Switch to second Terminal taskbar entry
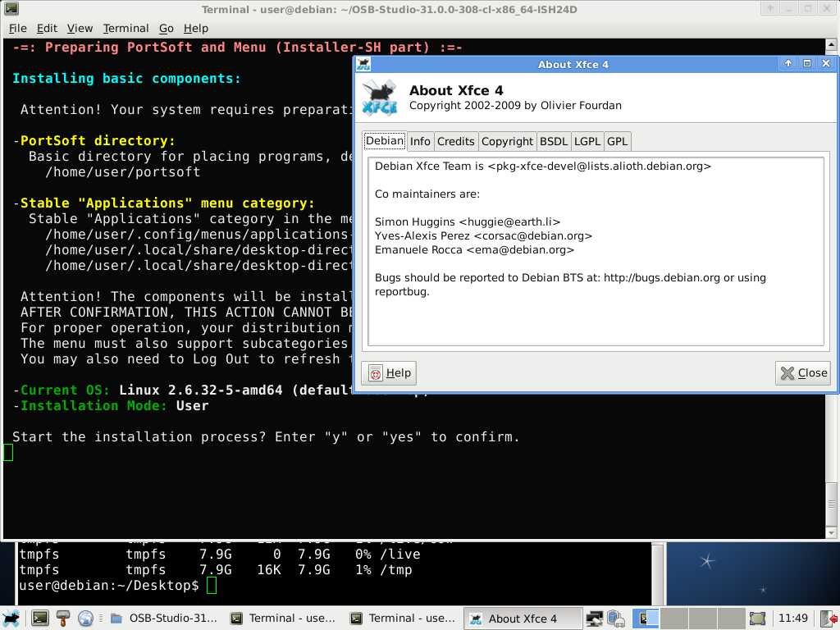The image size is (840, 630). 403,619
